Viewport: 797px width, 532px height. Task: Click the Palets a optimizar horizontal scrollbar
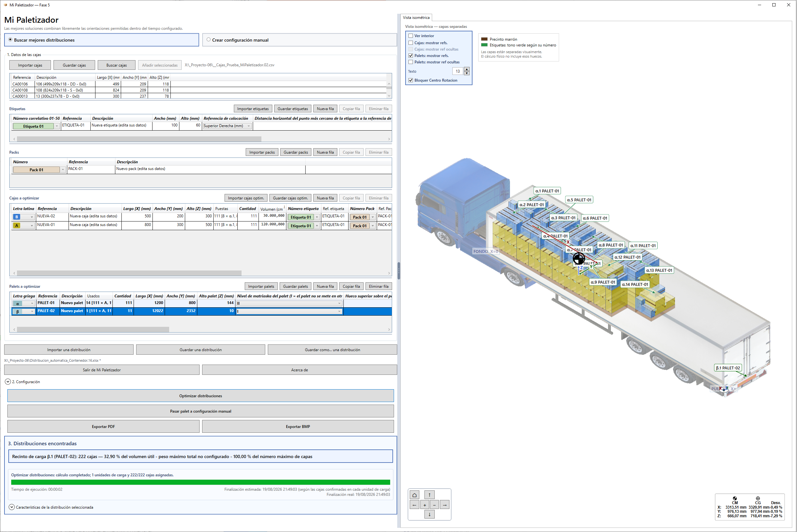point(93,329)
